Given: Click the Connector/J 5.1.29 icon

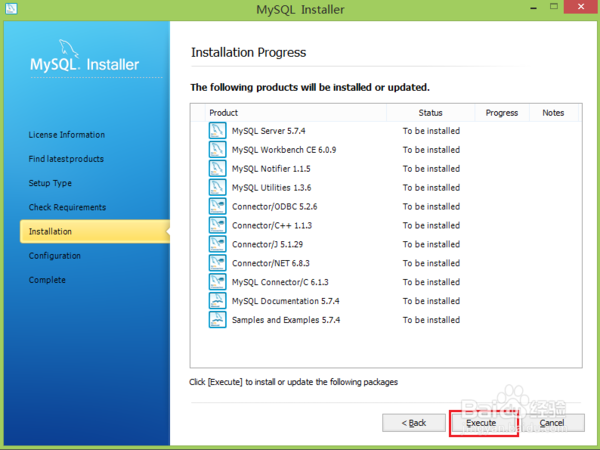Looking at the screenshot, I should click(217, 244).
